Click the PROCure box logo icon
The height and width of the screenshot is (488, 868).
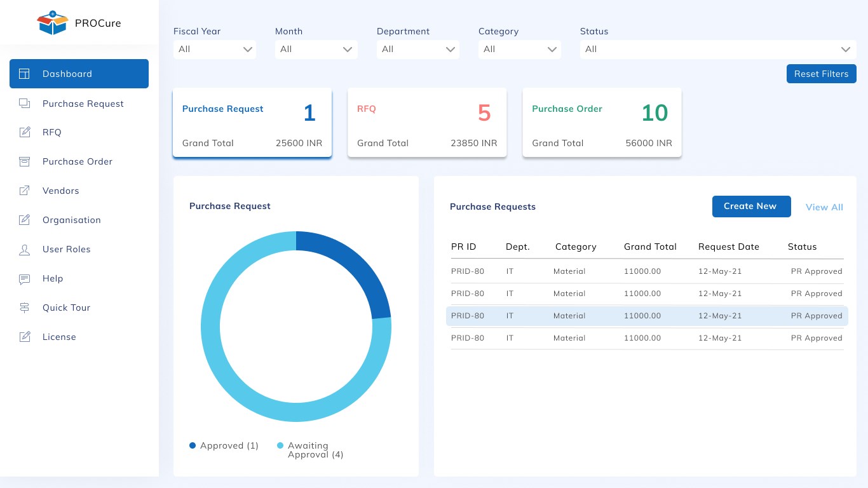[x=52, y=23]
